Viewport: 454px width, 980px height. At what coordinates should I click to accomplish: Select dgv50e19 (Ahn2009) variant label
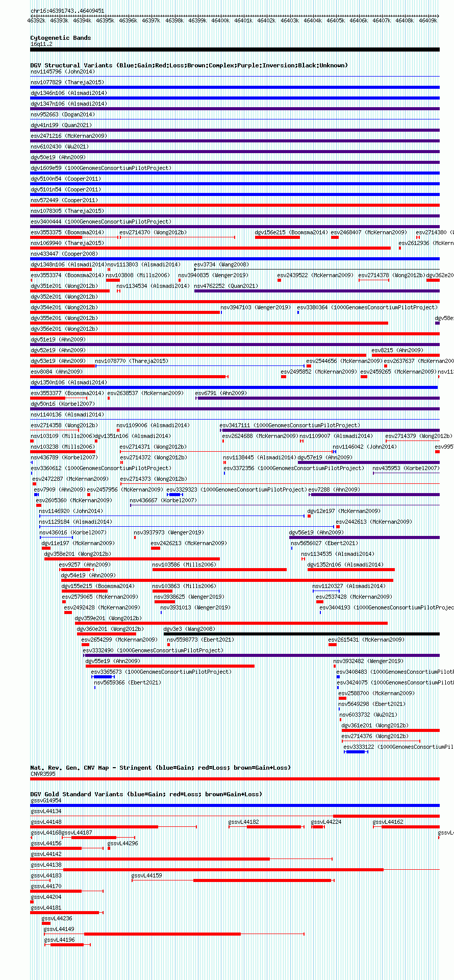coord(58,157)
